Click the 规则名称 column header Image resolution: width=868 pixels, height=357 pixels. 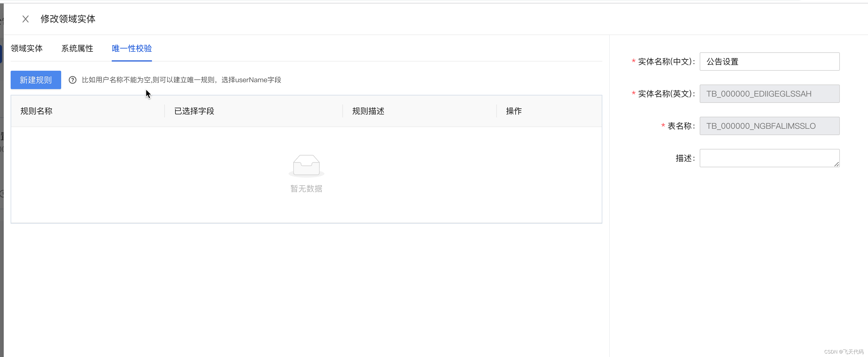pos(36,111)
